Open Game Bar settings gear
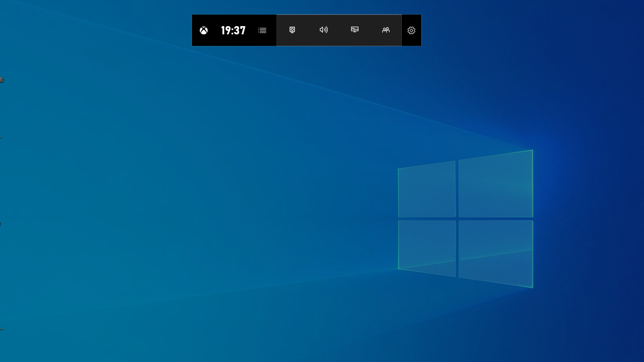The image size is (644, 362). tap(412, 30)
